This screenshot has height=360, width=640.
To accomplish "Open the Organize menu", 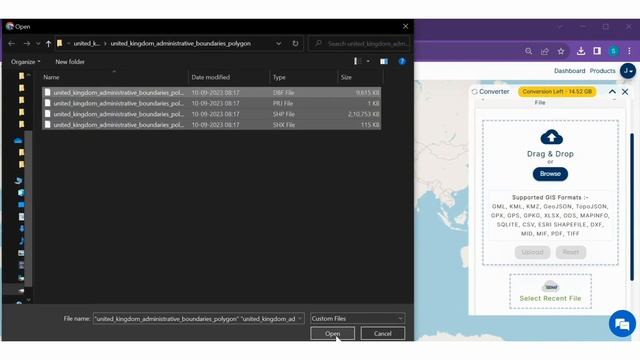I will (x=25, y=62).
